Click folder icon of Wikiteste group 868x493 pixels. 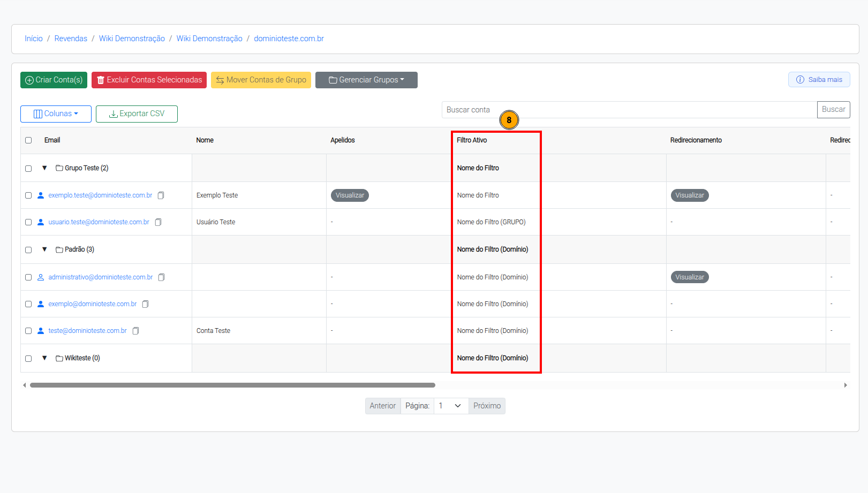(59, 358)
